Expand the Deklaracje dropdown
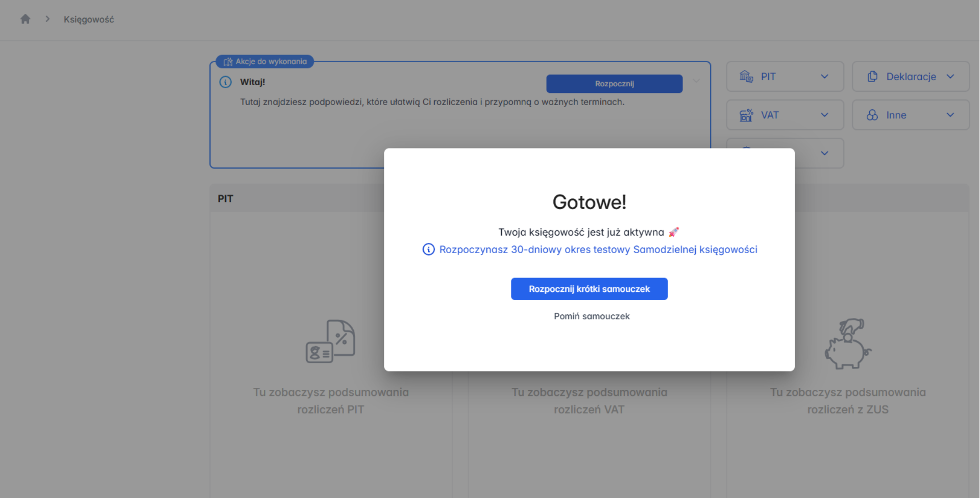The width and height of the screenshot is (980, 498). click(x=911, y=77)
